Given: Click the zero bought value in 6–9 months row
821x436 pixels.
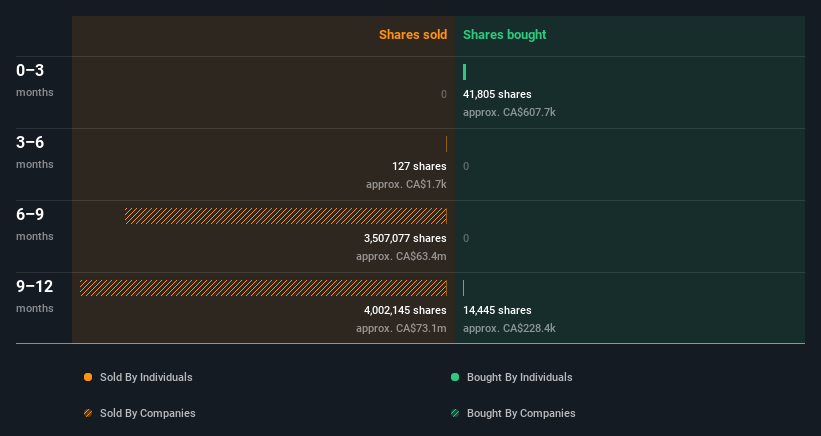Looking at the screenshot, I should (466, 238).
